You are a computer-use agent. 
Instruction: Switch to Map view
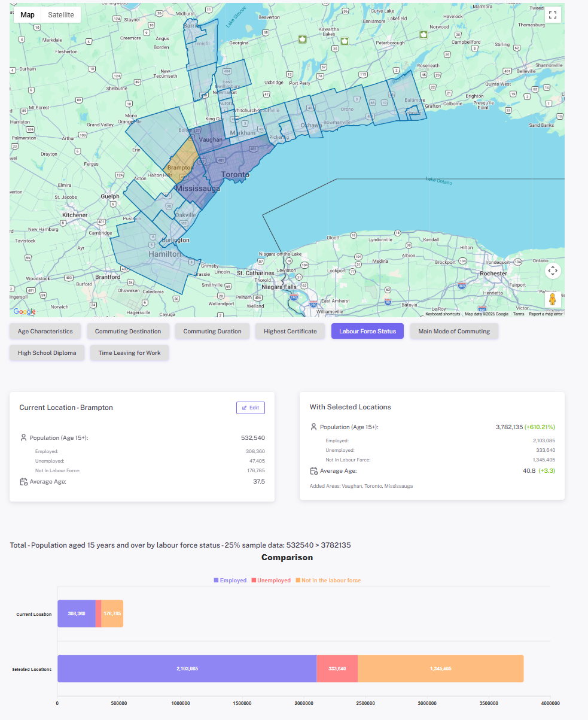28,15
